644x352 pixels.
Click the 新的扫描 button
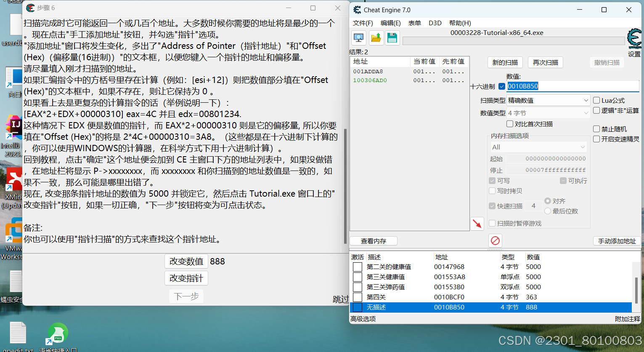(x=505, y=62)
